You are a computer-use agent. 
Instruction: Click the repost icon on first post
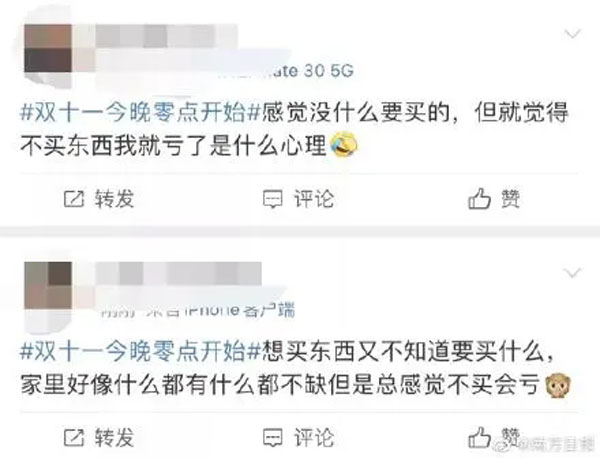tap(73, 199)
